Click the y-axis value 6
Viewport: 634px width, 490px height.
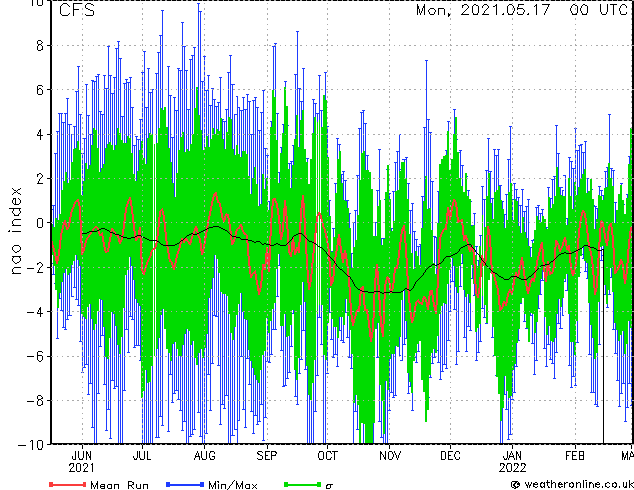pyautogui.click(x=40, y=90)
